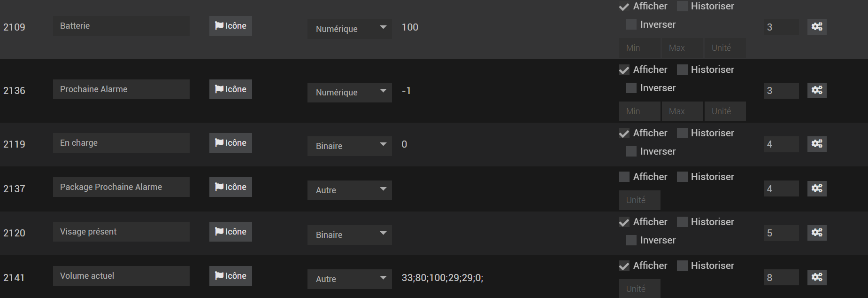The height and width of the screenshot is (298, 868).
Task: Open advanced settings gears for Batterie row
Action: coord(817,27)
